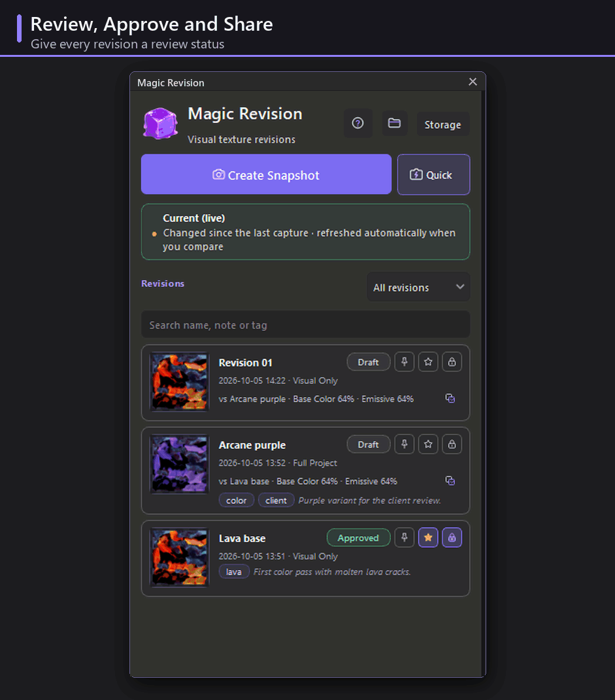
Task: Click the note 'Purple variant for the client review.'
Action: (369, 501)
